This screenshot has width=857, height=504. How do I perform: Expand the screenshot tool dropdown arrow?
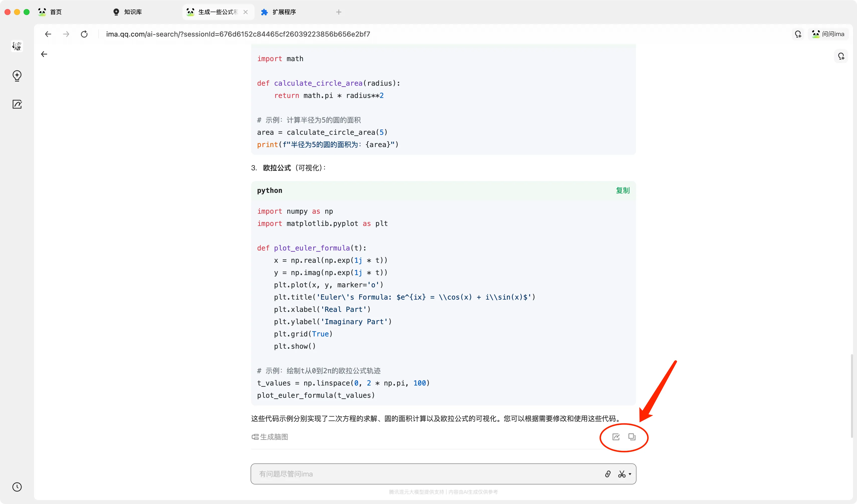coord(630,474)
